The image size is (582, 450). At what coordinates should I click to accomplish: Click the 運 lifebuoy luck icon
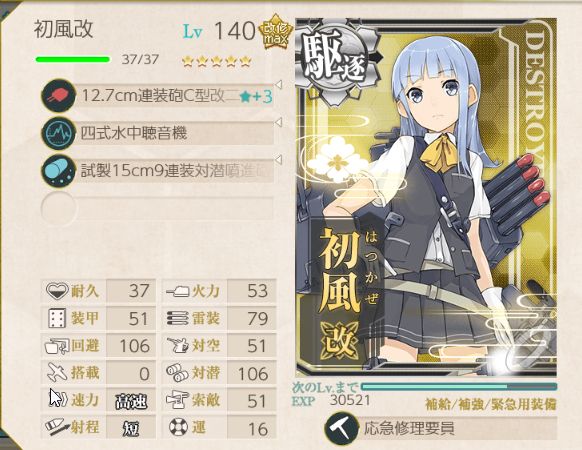point(178,427)
